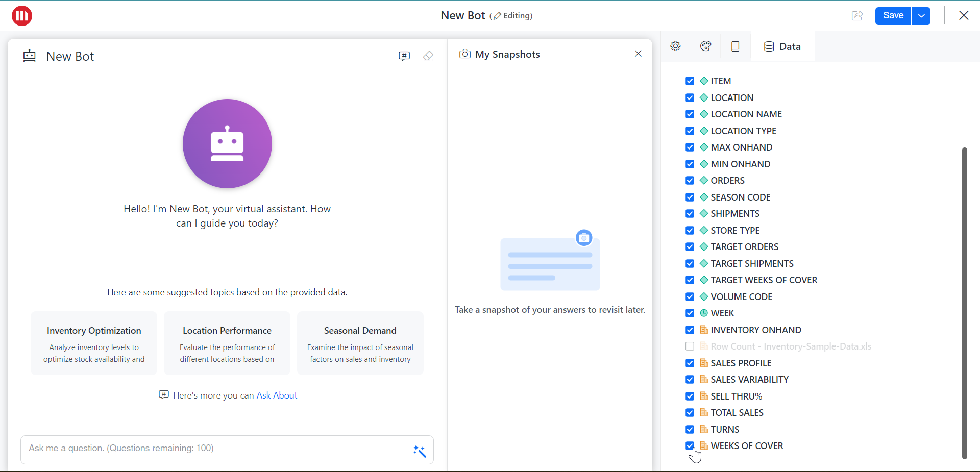This screenshot has height=472, width=980.
Task: Click the app logo in top left
Action: click(x=22, y=16)
